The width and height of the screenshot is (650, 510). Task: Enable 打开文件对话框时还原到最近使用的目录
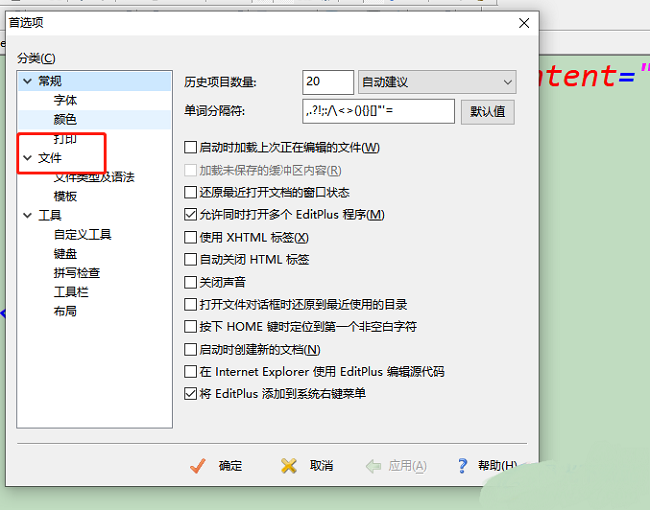(x=190, y=304)
